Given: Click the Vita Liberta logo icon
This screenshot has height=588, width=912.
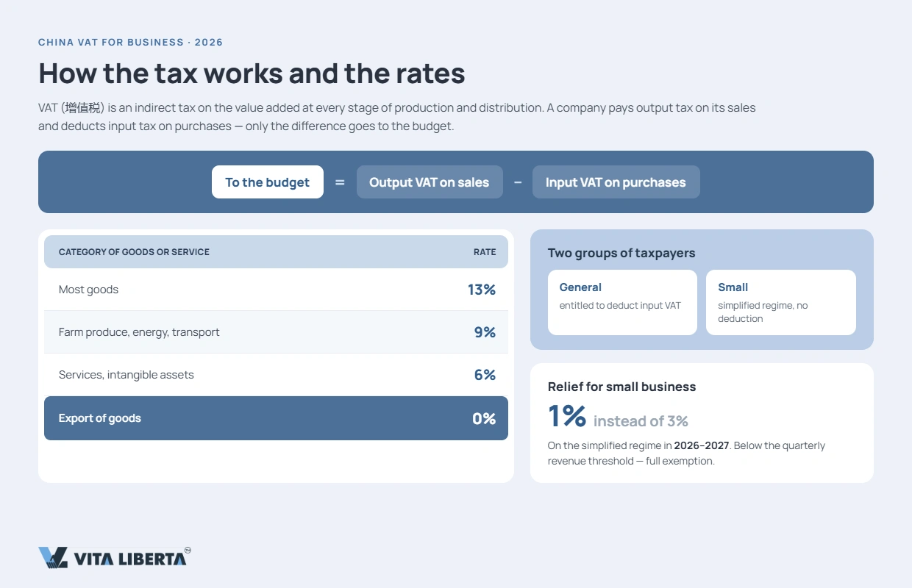Looking at the screenshot, I should pos(53,558).
